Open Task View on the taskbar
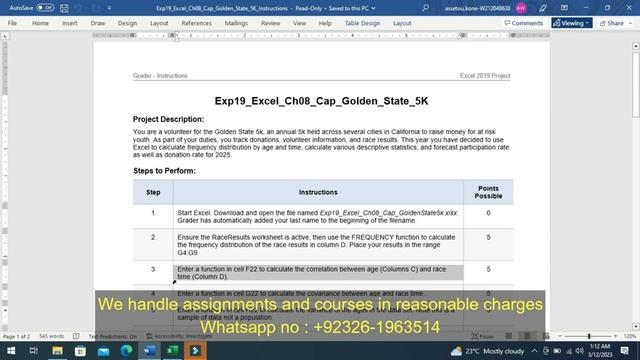640x360 pixels. click(x=33, y=351)
